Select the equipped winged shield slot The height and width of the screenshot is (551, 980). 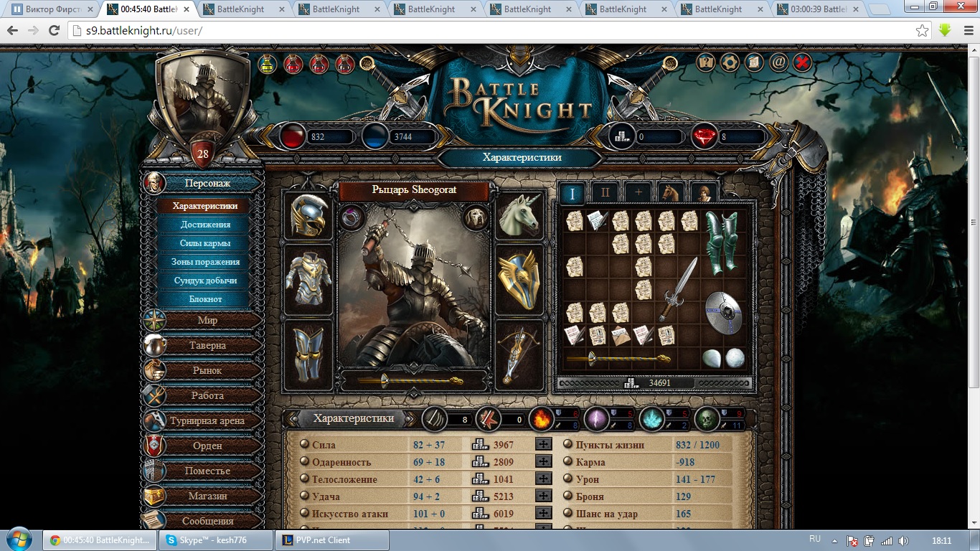520,279
